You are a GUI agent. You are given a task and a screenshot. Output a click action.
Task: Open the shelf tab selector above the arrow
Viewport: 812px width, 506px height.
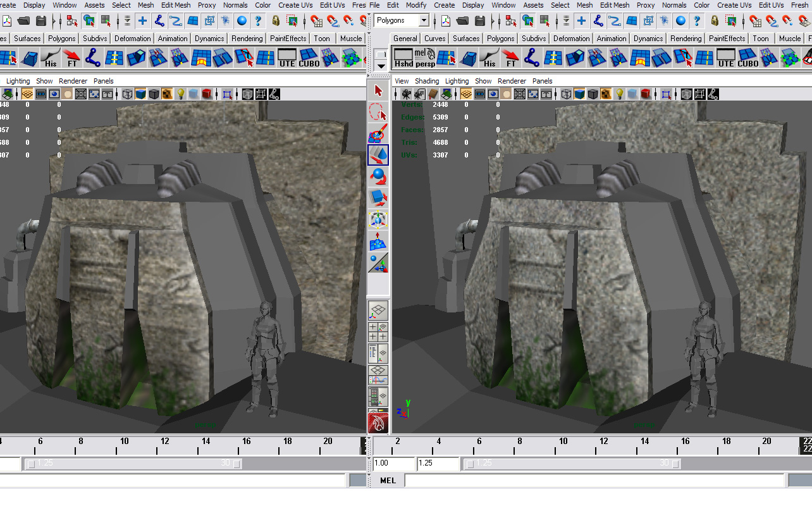pyautogui.click(x=381, y=54)
